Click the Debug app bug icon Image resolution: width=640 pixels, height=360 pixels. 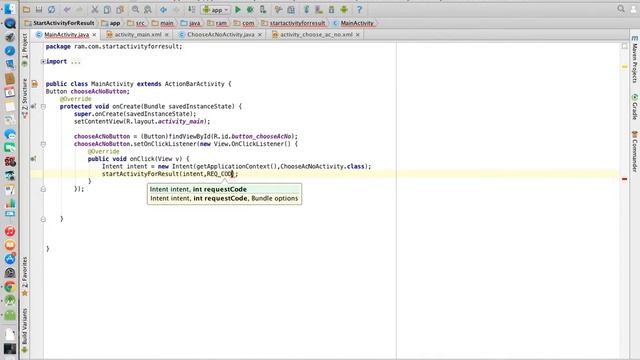click(x=250, y=9)
